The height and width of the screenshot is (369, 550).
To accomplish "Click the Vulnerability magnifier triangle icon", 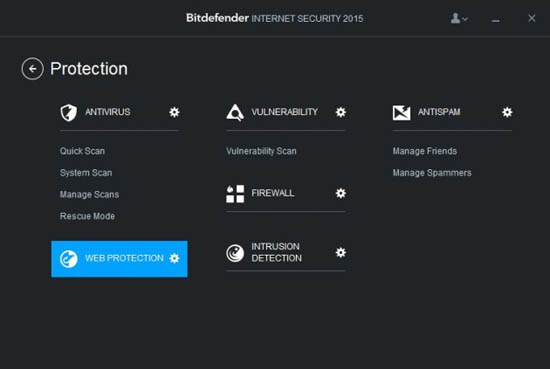I will (x=235, y=113).
